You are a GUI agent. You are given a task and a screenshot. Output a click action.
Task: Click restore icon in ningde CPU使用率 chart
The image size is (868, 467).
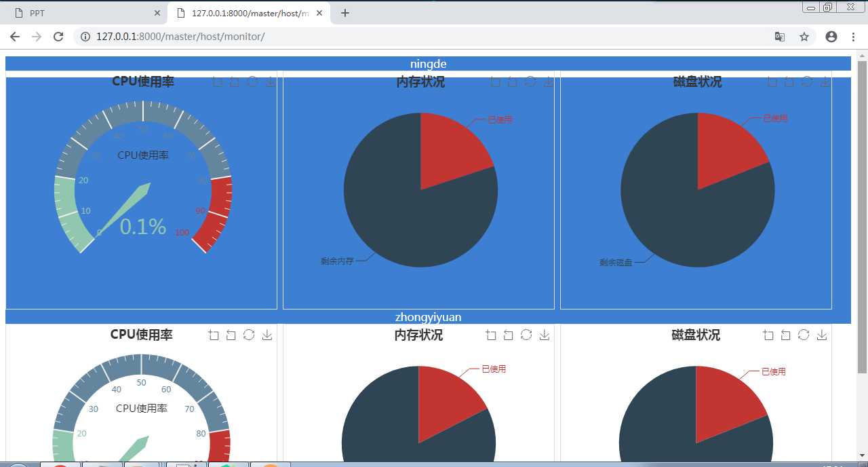[252, 81]
